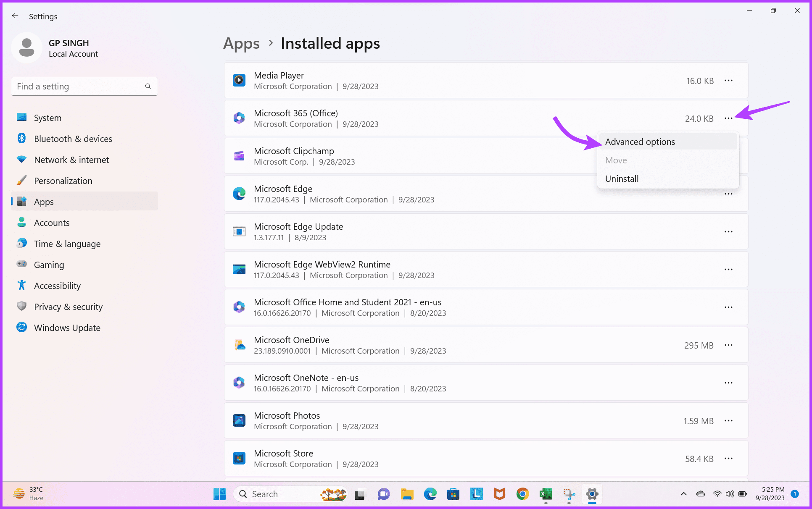Open Excel from the taskbar

click(546, 494)
